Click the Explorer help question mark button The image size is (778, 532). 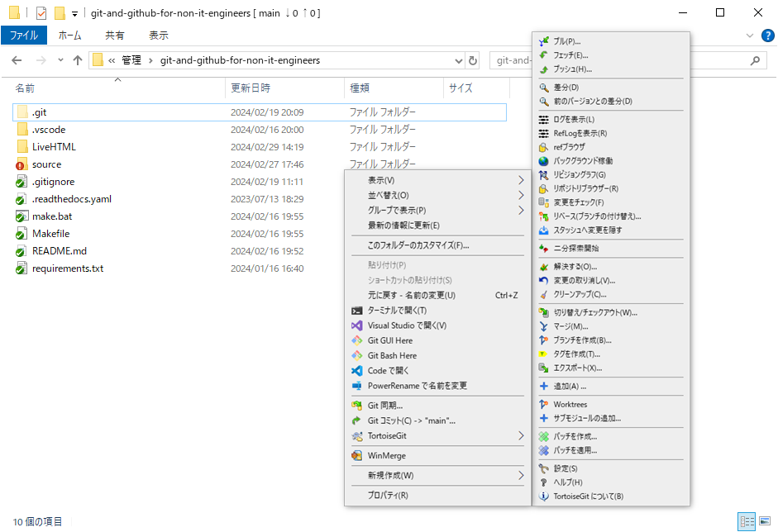[x=767, y=36]
